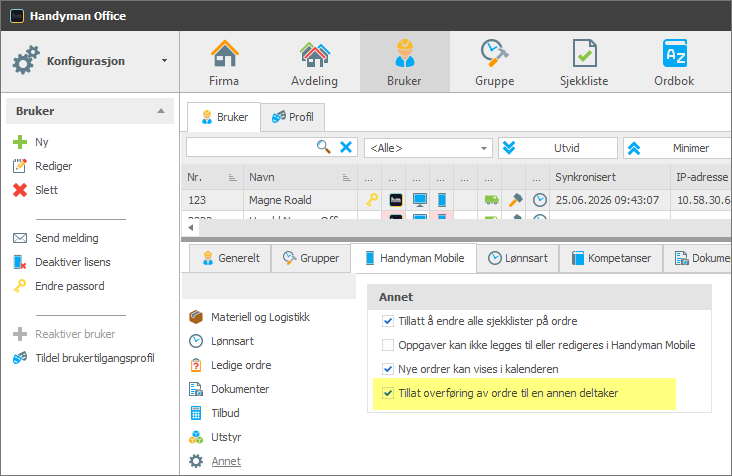Open the Avdeling section
The image size is (732, 476).
coord(314,63)
